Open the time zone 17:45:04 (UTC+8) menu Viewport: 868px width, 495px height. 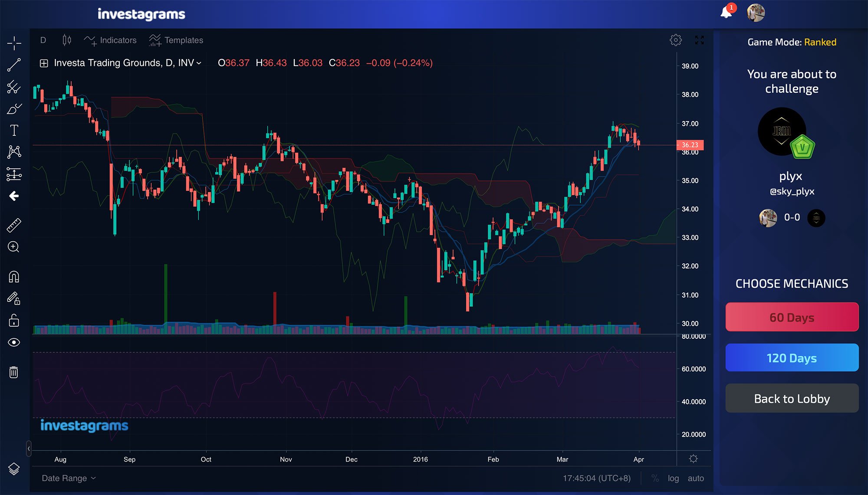pos(597,478)
